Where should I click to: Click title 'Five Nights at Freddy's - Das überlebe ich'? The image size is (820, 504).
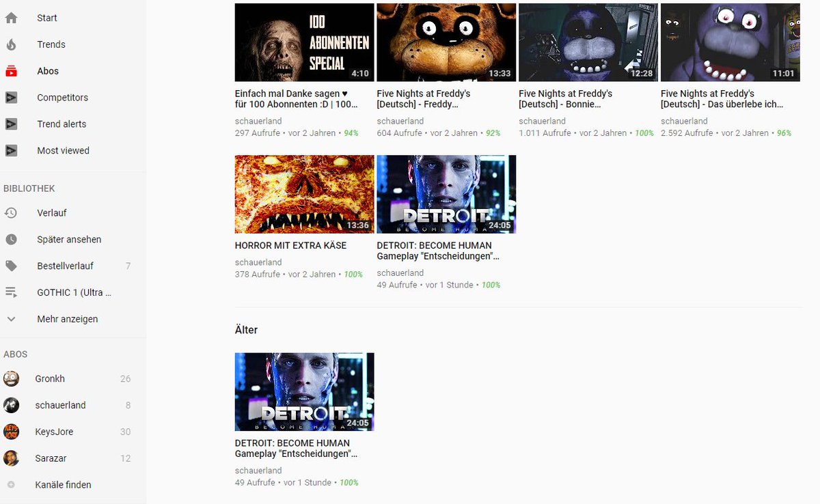click(722, 99)
